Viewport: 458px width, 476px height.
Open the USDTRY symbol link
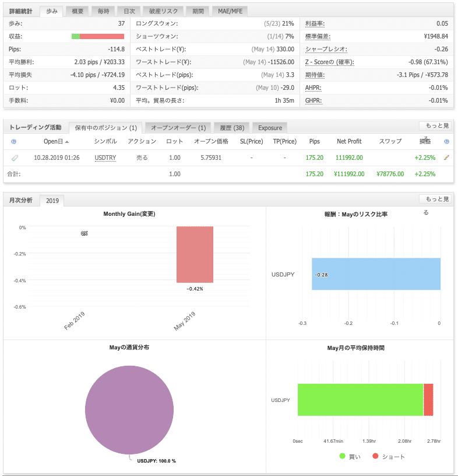(105, 157)
